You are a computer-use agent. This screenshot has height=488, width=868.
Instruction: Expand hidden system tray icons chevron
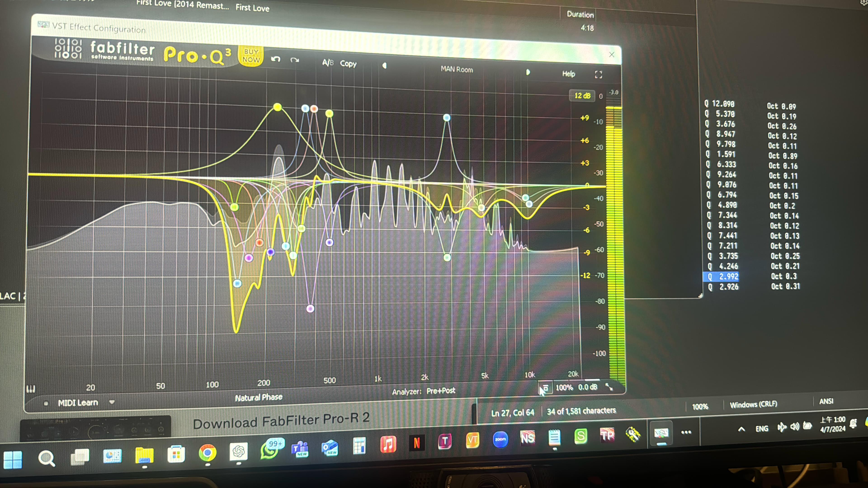click(742, 429)
